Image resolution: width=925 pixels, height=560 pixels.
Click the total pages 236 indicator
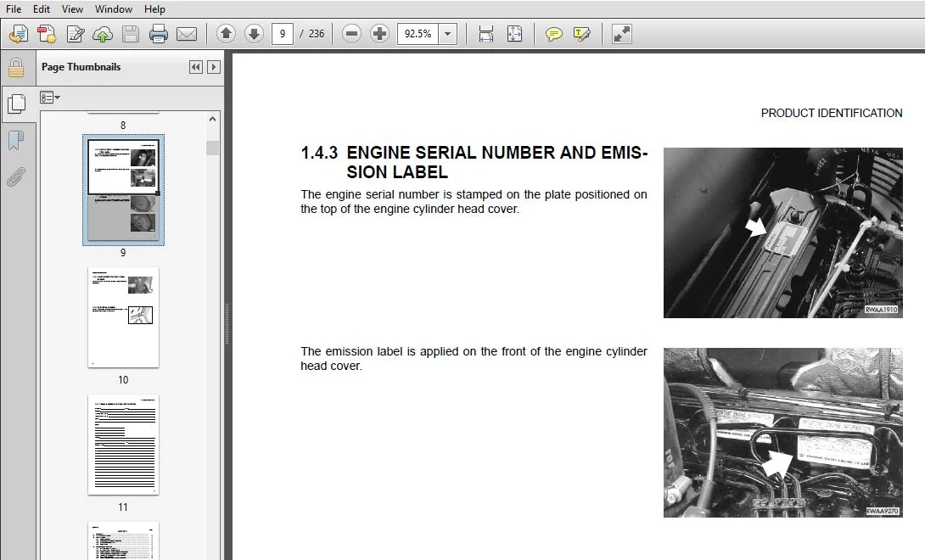tap(317, 34)
